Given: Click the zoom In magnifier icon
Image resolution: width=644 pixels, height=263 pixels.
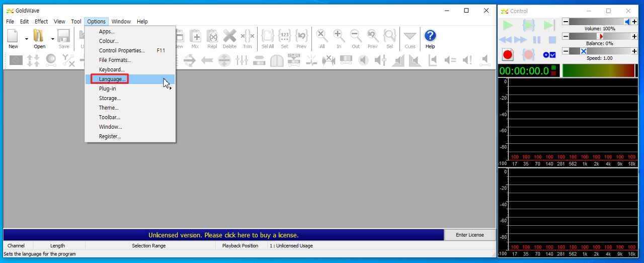Looking at the screenshot, I should point(339,36).
